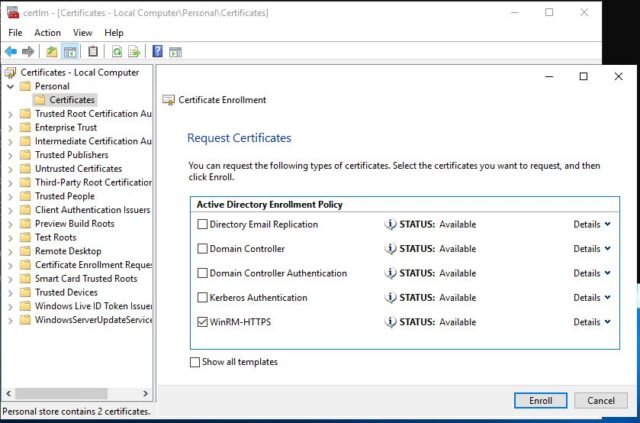Click the status info icon for Kerberos Authentication
Screen dimensions: 640x423
click(x=390, y=298)
